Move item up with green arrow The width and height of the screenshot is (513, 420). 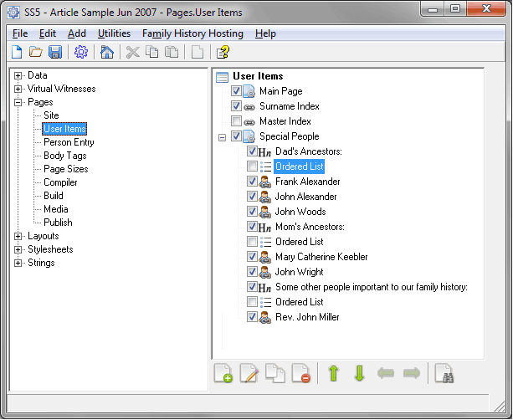333,373
